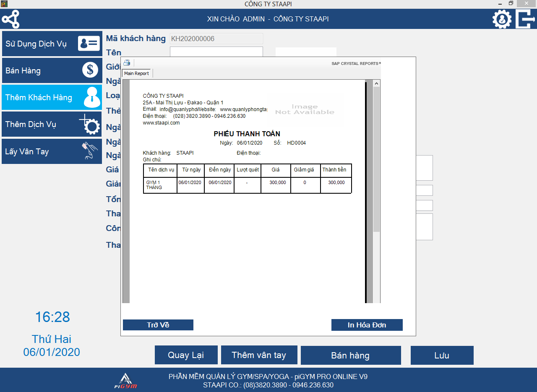The width and height of the screenshot is (537, 392).
Task: Click the Quay Lại button
Action: coord(186,355)
